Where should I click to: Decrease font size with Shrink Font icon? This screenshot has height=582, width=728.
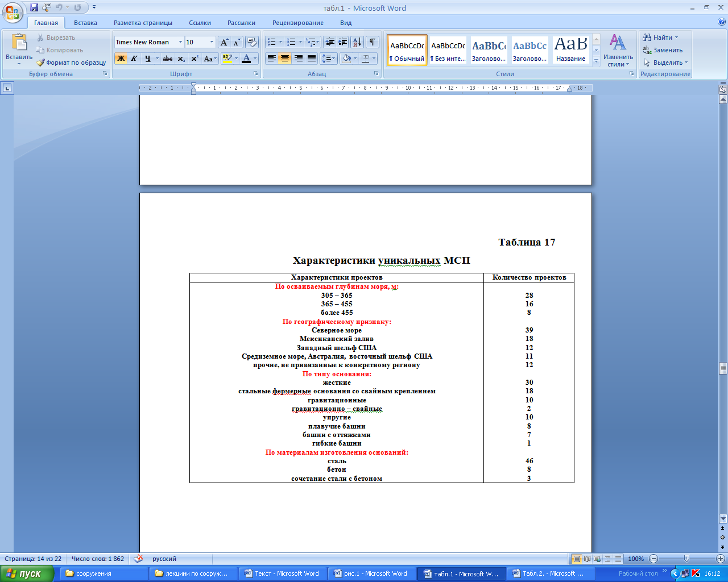pyautogui.click(x=237, y=42)
